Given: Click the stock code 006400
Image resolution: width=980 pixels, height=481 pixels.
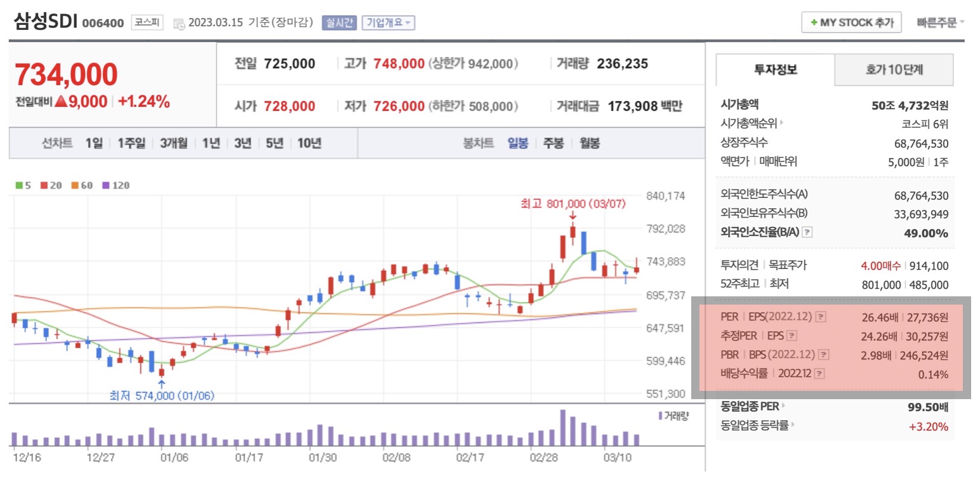Looking at the screenshot, I should pos(103,23).
